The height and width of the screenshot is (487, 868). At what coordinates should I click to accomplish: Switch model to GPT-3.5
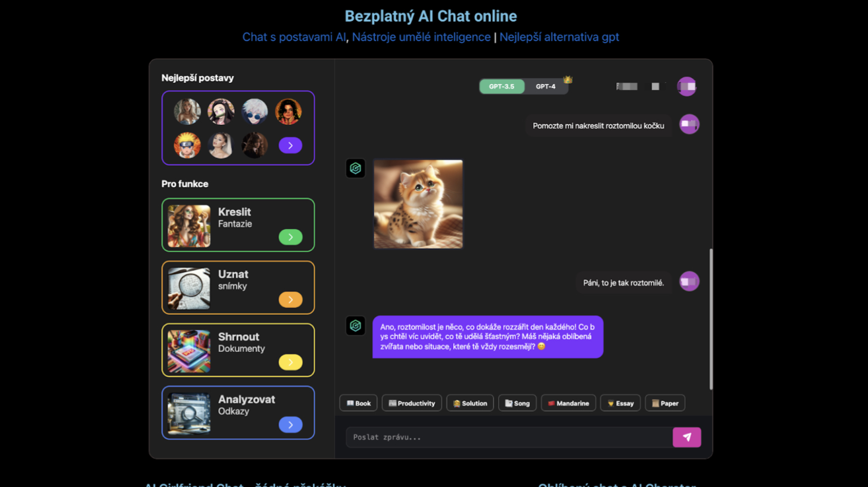[x=502, y=86]
